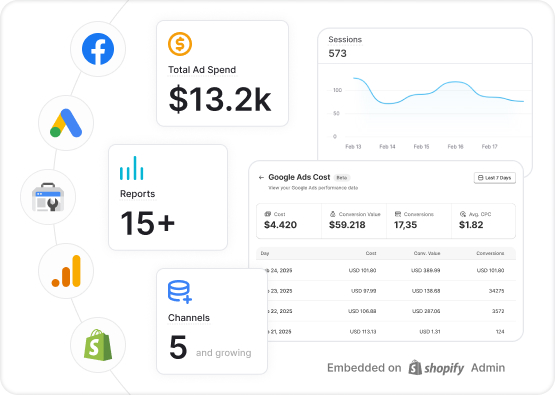Select the Google Search Console toolbox icon
The width and height of the screenshot is (555, 395).
pyautogui.click(x=48, y=197)
